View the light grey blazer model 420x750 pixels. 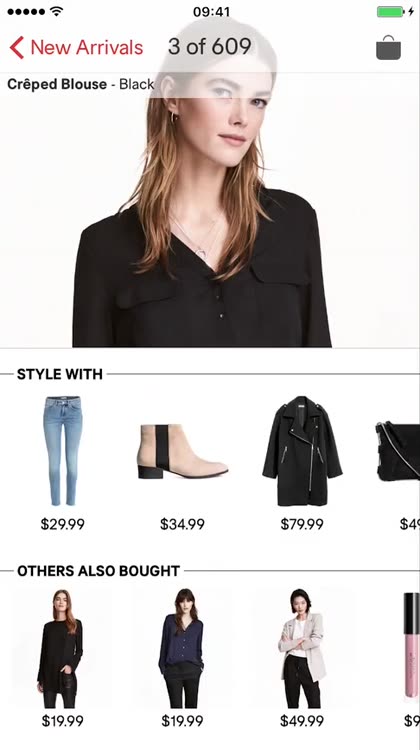pos(302,649)
